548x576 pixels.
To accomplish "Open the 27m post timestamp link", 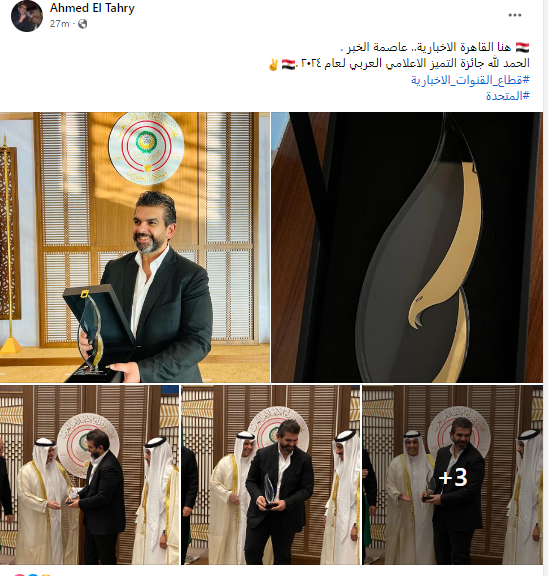I will [60, 24].
